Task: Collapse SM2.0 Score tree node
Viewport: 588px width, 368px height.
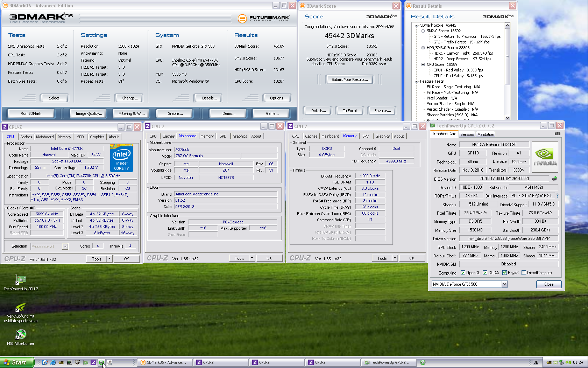Action: pyautogui.click(x=423, y=31)
